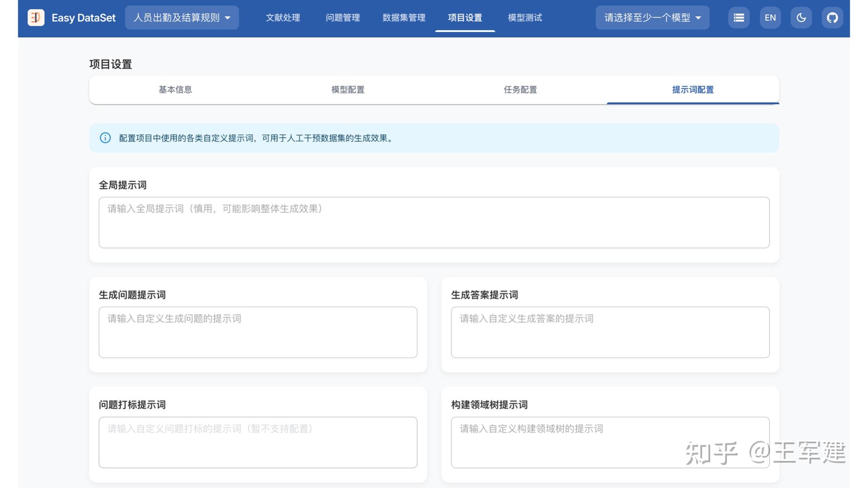Viewport: 868px width, 488px height.
Task: Open the GitHub repository icon
Action: click(832, 18)
